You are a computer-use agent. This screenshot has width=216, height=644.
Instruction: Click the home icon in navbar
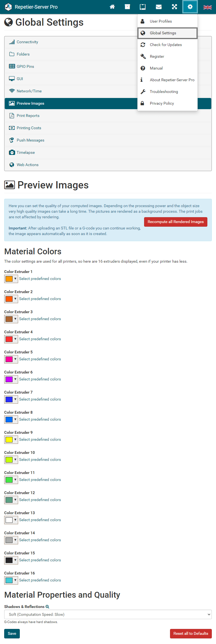[112, 7]
